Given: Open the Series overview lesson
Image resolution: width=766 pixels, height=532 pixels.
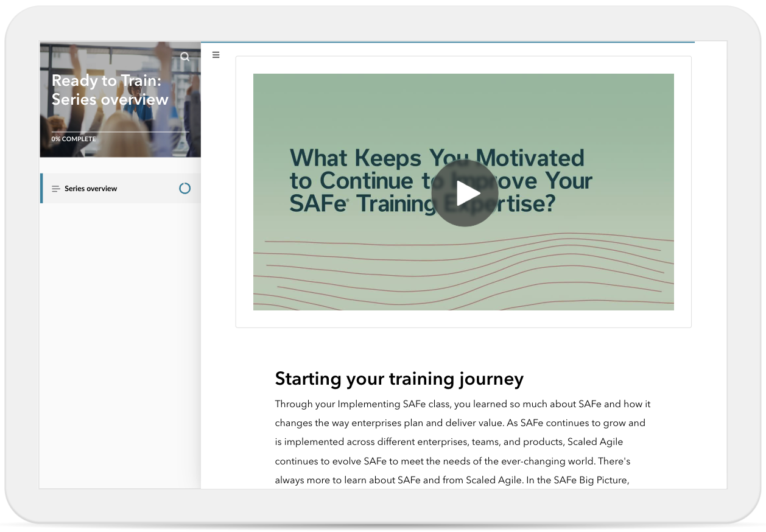Looking at the screenshot, I should pyautogui.click(x=121, y=189).
